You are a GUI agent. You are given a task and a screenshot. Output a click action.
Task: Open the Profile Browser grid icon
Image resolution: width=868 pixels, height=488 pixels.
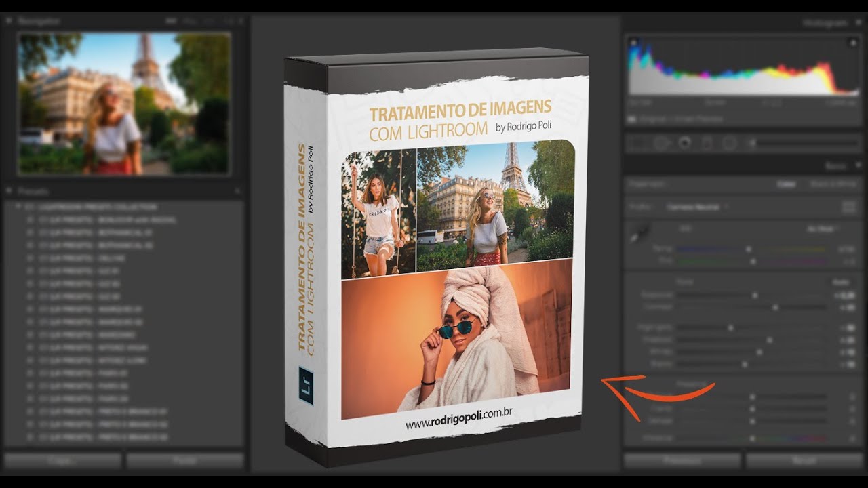[848, 207]
